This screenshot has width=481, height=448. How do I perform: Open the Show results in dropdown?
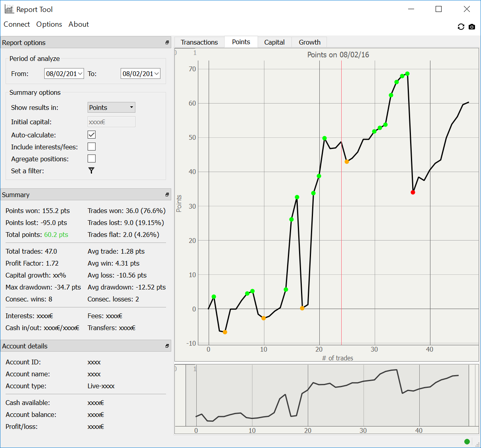pyautogui.click(x=111, y=108)
